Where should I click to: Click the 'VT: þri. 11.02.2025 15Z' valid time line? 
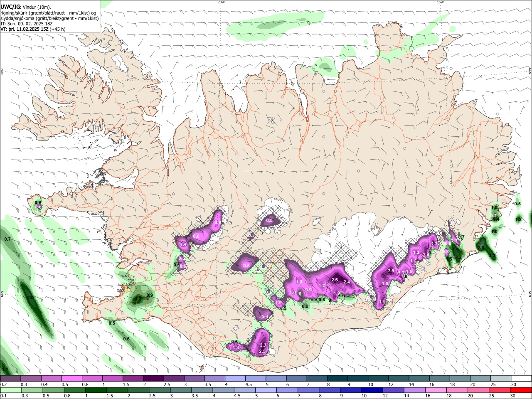click(25, 30)
